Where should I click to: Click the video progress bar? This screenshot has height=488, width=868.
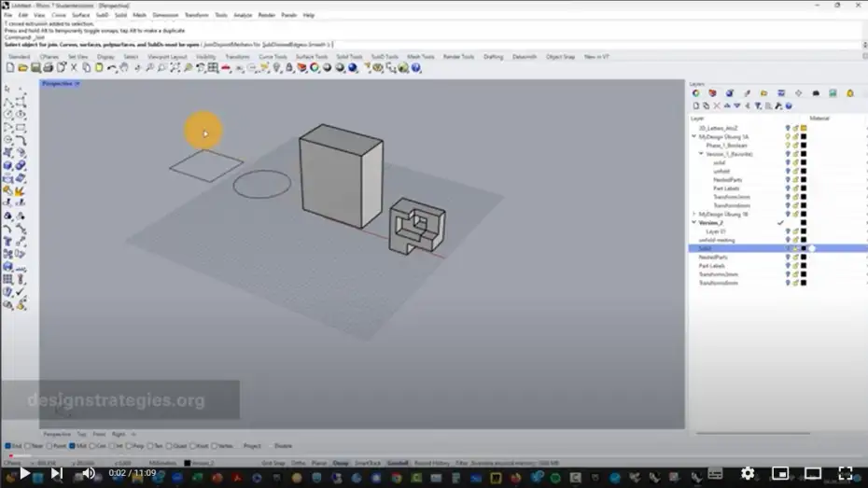[x=434, y=456]
